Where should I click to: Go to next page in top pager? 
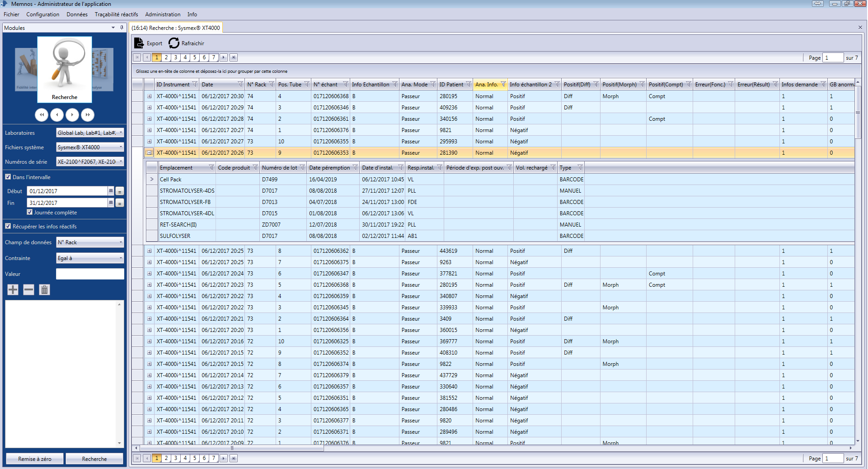tap(224, 57)
